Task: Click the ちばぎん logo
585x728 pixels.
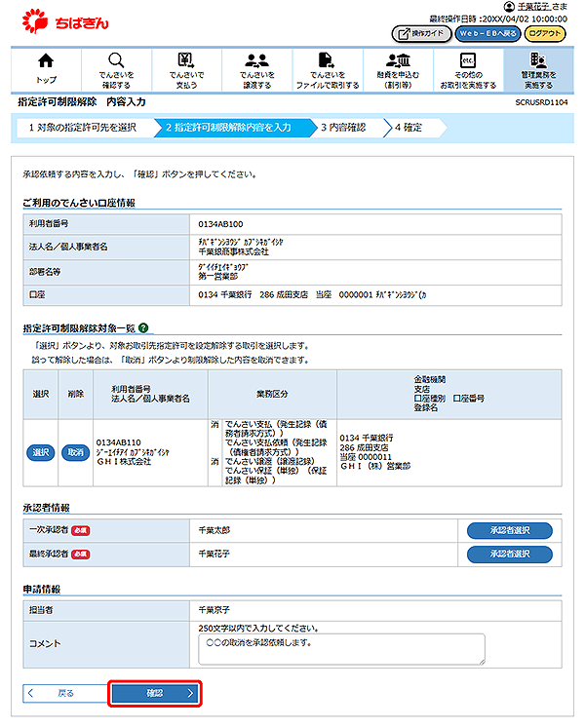Action: pyautogui.click(x=65, y=21)
